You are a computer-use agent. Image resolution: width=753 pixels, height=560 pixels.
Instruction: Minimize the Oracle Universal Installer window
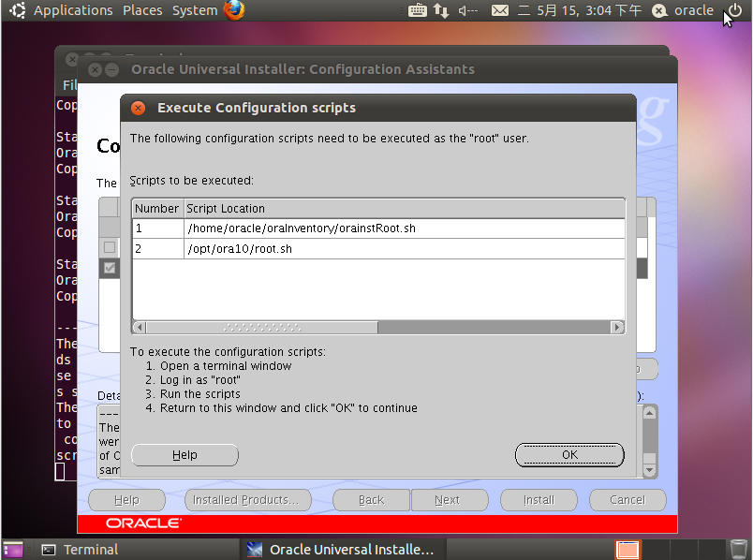pyautogui.click(x=111, y=70)
